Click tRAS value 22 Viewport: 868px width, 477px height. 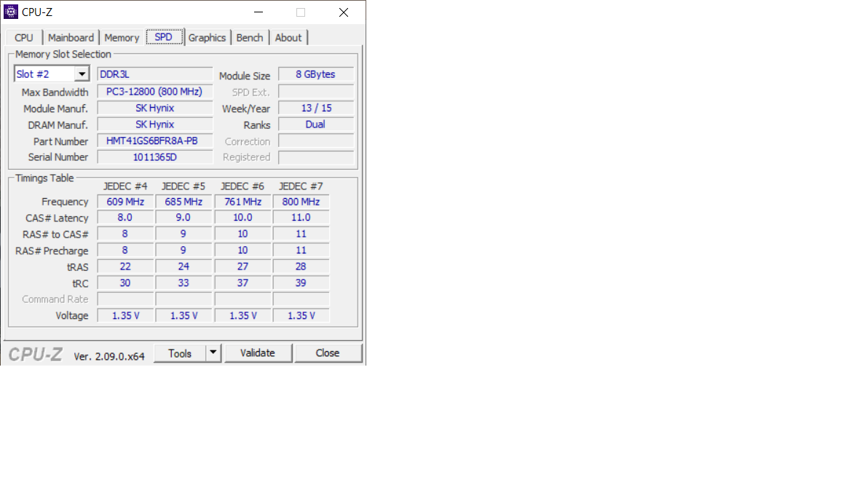[126, 267]
